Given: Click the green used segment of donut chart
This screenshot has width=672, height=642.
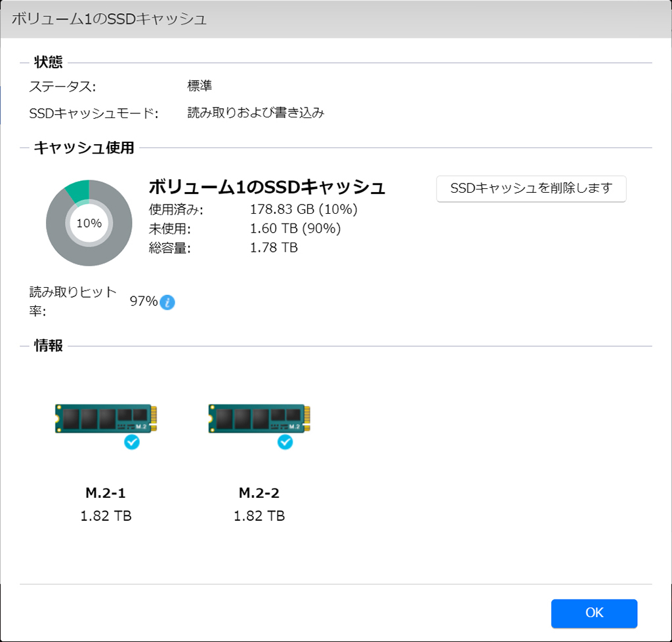Looking at the screenshot, I should 79,190.
